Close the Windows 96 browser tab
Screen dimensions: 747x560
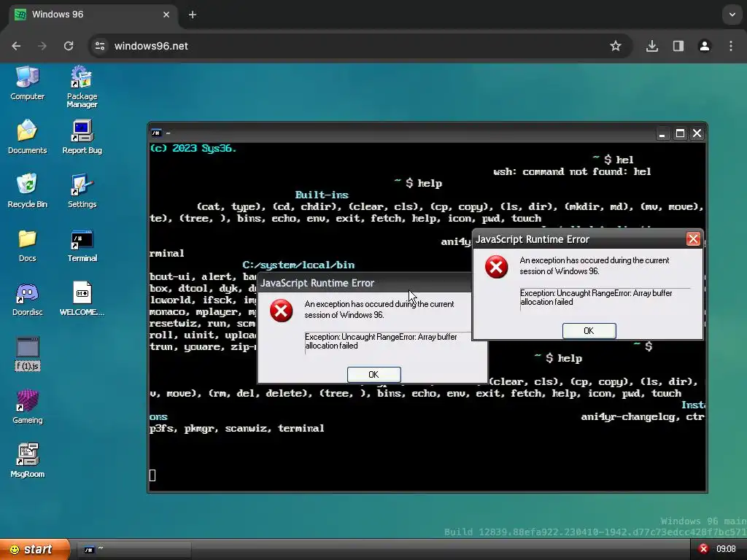pyautogui.click(x=166, y=15)
